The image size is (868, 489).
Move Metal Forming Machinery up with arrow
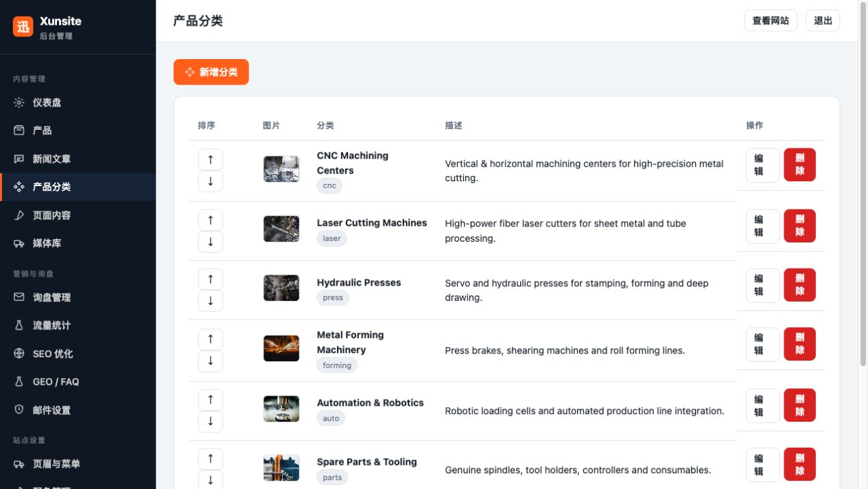pyautogui.click(x=210, y=339)
